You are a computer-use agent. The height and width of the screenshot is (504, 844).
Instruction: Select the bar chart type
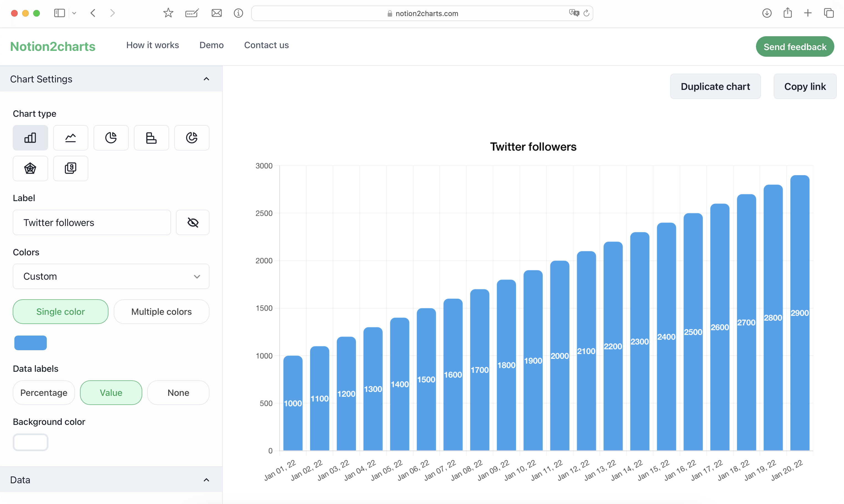(30, 137)
